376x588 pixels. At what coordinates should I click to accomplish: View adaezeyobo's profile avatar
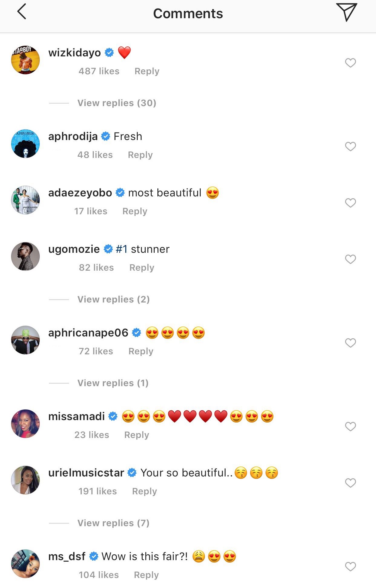25,200
